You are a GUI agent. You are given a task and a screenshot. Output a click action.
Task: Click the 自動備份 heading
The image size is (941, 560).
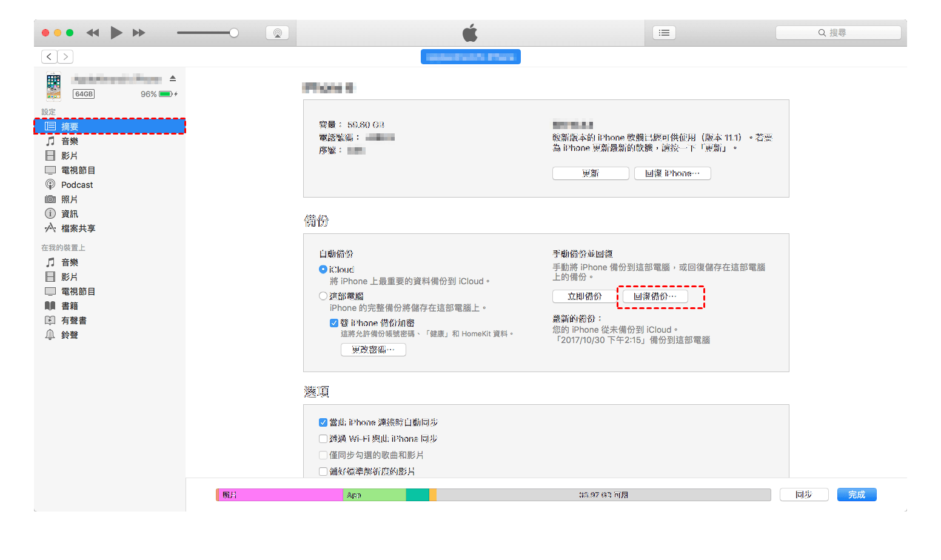(336, 254)
